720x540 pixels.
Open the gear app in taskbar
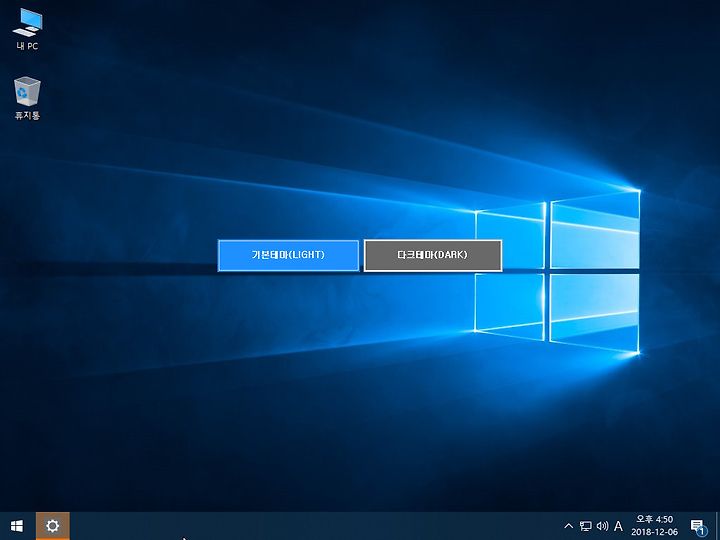tap(53, 526)
